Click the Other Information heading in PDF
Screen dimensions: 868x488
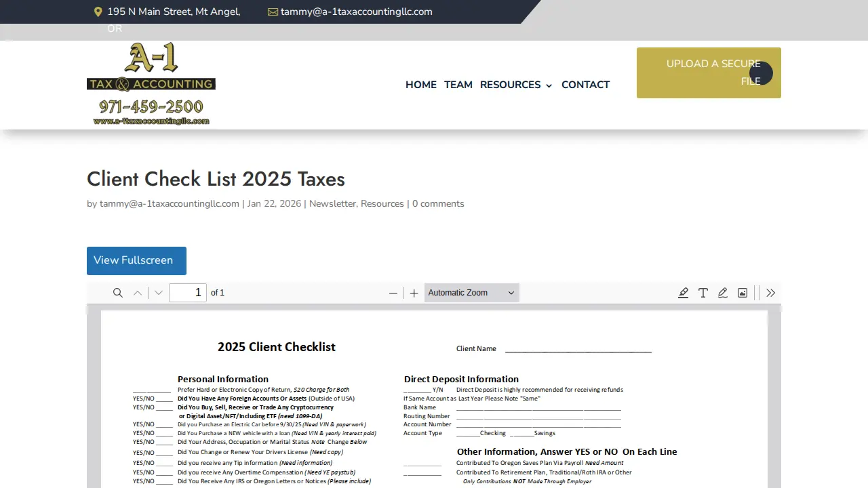(567, 451)
